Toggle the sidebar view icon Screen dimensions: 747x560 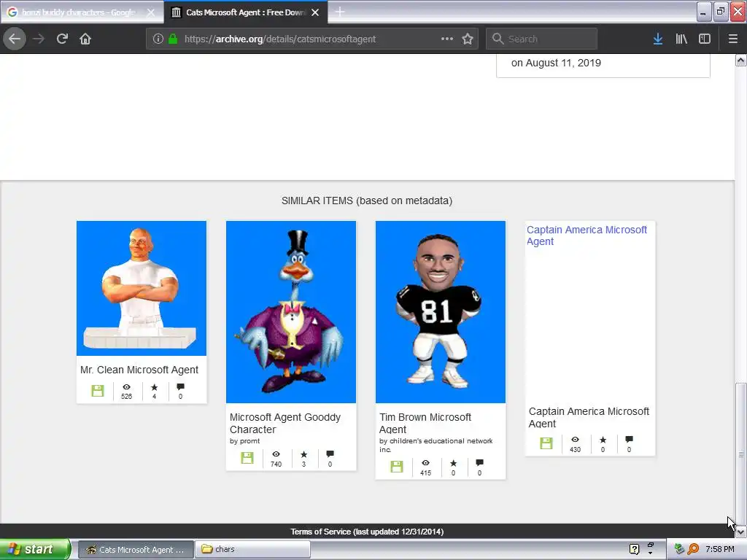click(x=705, y=39)
